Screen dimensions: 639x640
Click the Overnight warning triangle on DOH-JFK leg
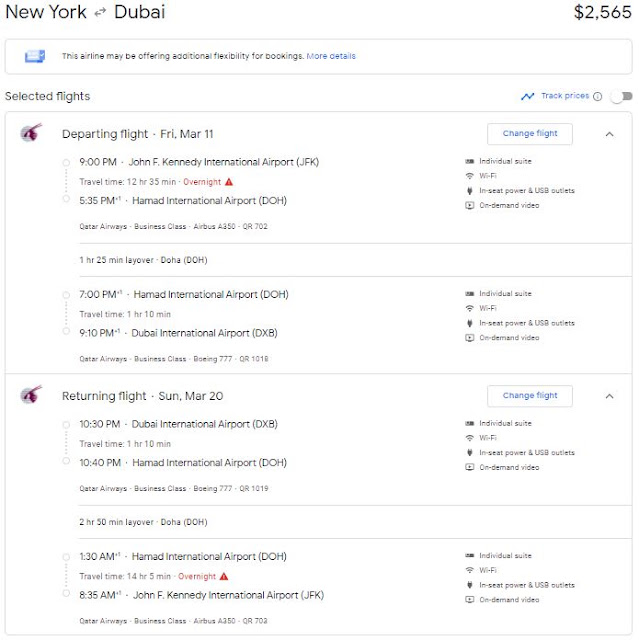(x=224, y=576)
